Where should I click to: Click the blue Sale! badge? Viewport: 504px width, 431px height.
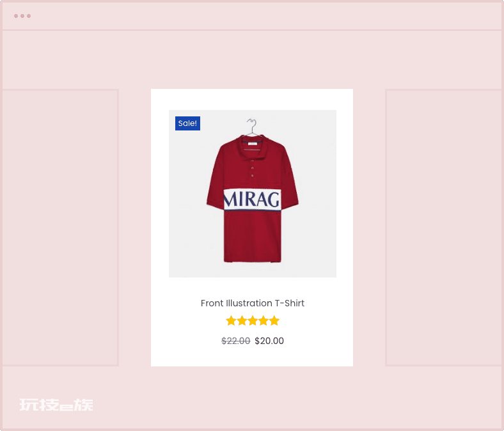click(187, 123)
